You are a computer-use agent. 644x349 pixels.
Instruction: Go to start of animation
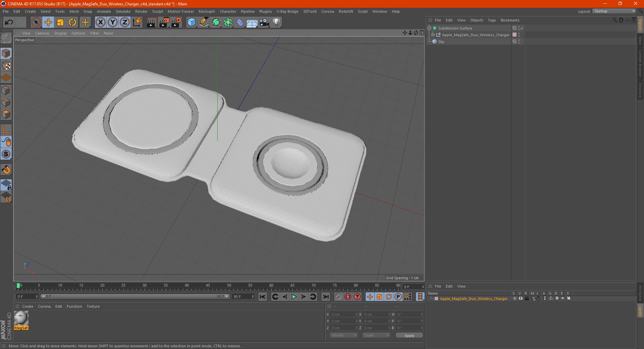coord(263,297)
